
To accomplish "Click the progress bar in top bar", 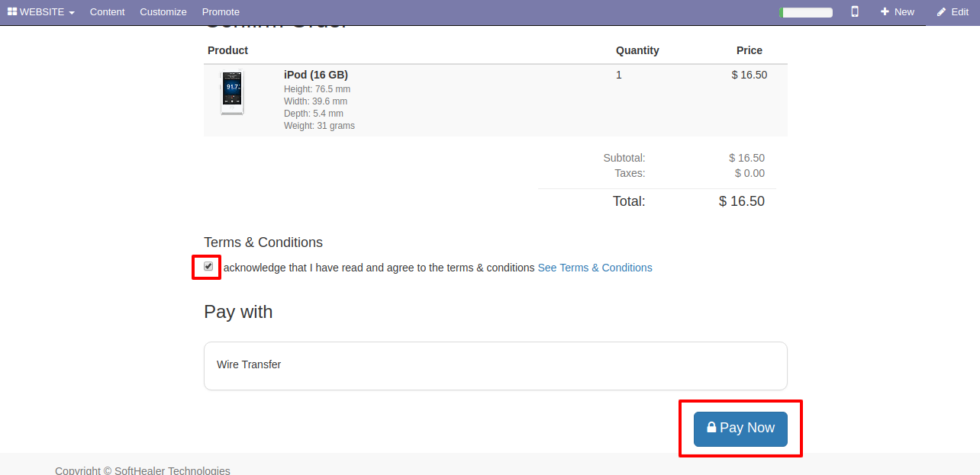I will (806, 12).
